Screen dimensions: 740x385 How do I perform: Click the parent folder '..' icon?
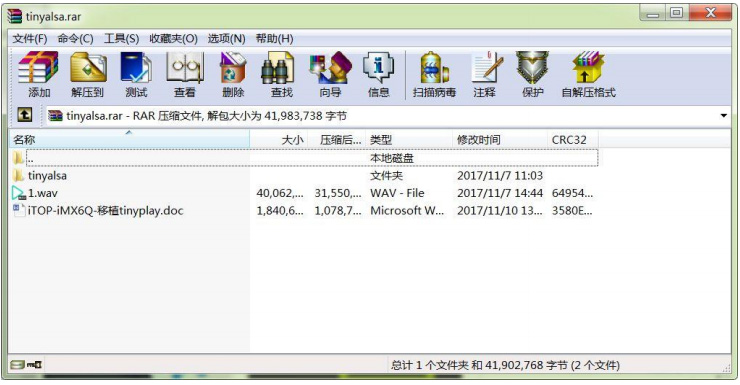click(x=18, y=158)
